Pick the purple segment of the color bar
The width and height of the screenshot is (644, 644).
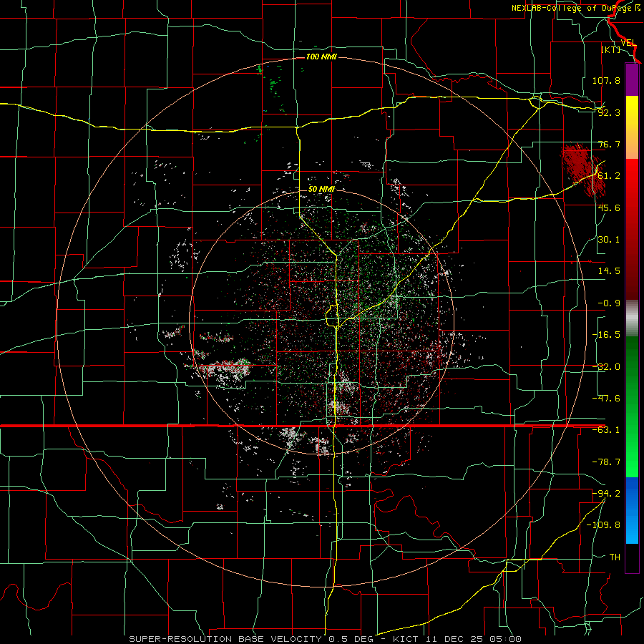(x=632, y=79)
